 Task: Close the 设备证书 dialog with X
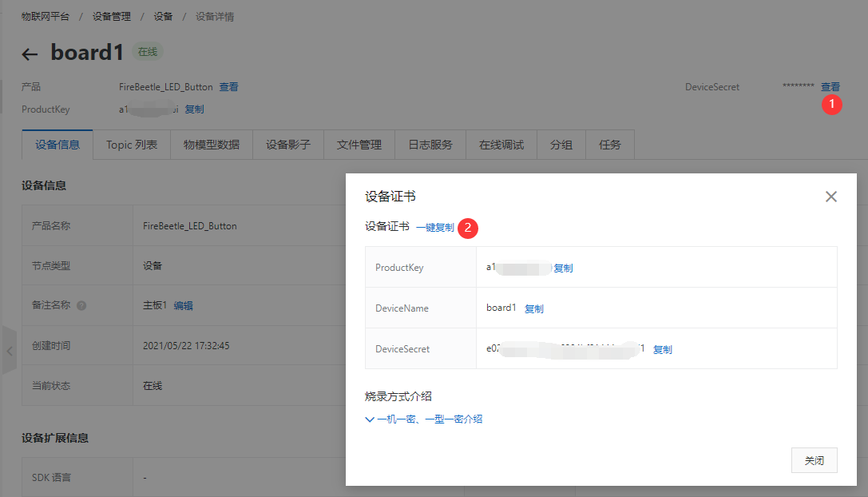tap(831, 197)
